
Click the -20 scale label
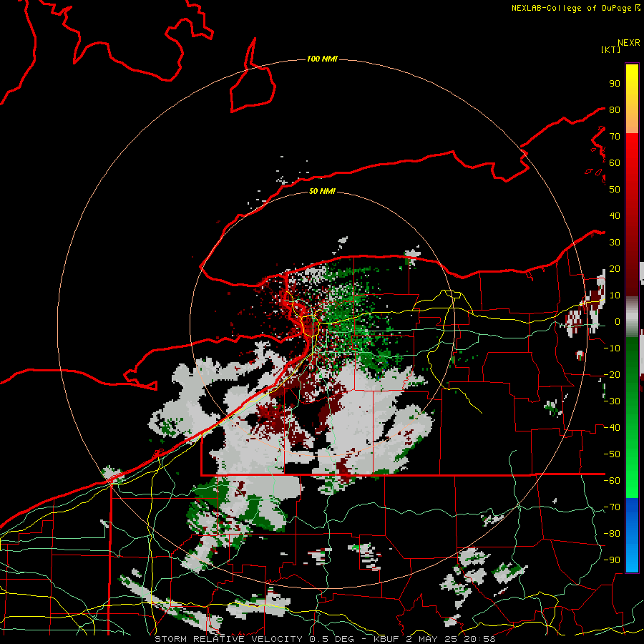(612, 374)
